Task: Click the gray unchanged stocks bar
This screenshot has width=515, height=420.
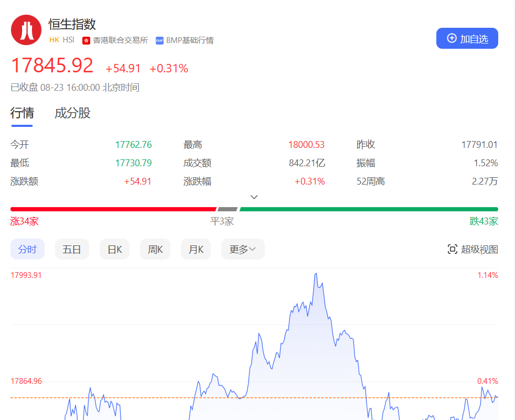Action: 227,209
